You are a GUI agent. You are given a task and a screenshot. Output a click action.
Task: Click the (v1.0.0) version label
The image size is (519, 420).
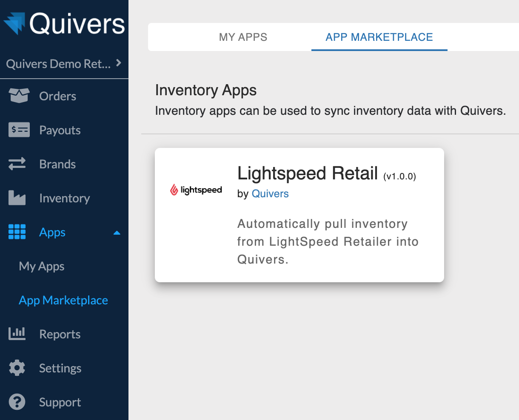[399, 176]
